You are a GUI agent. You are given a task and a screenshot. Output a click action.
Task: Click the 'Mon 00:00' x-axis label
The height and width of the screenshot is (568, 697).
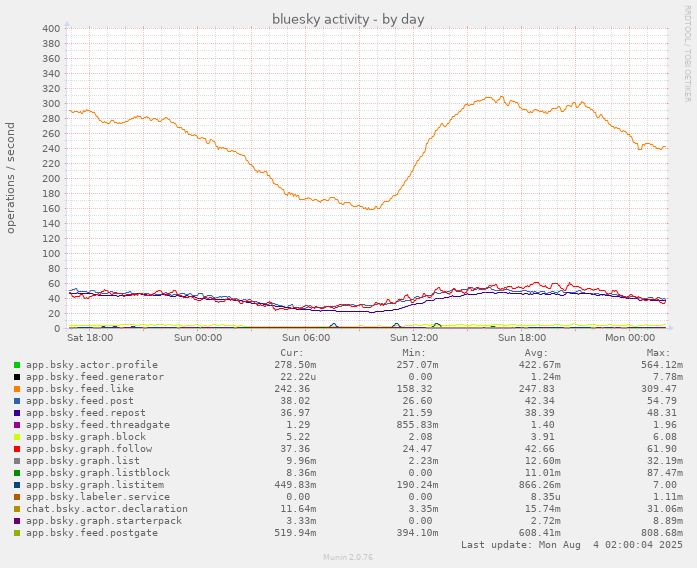click(630, 338)
